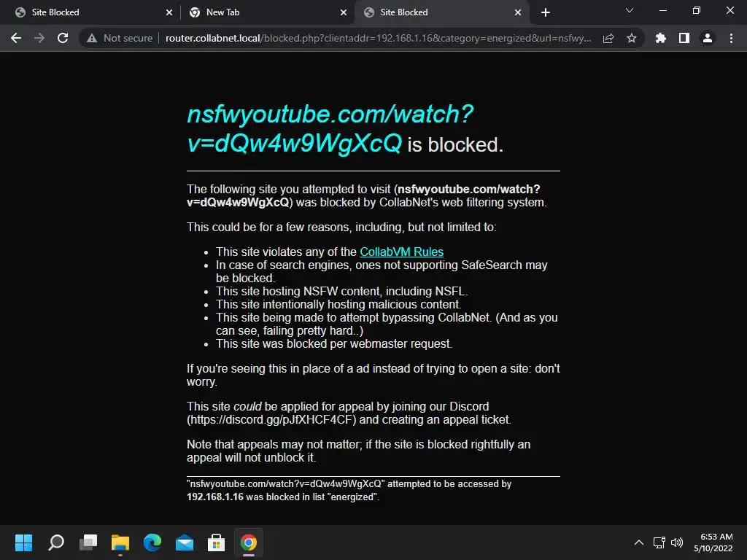Open the volume control in tray

point(677,542)
